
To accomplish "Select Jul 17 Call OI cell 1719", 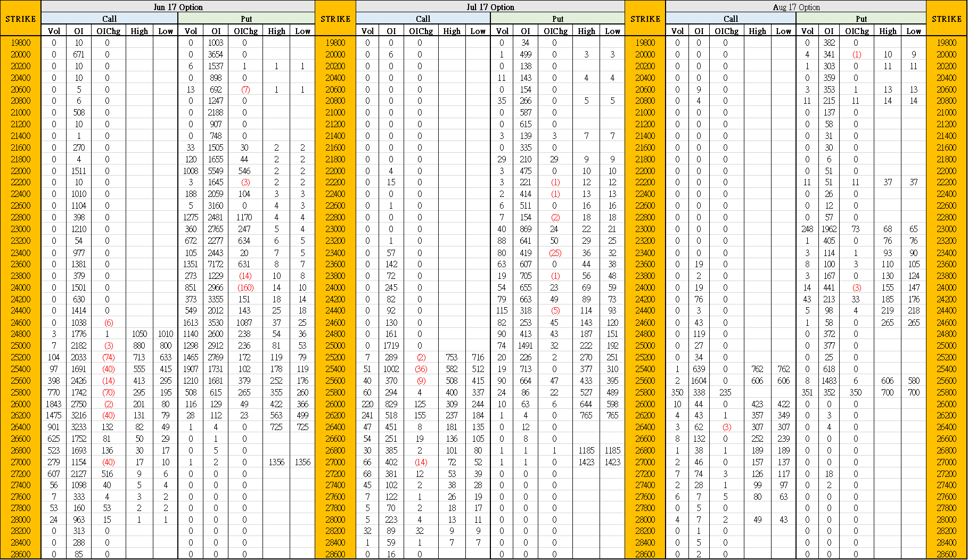I will click(x=391, y=345).
